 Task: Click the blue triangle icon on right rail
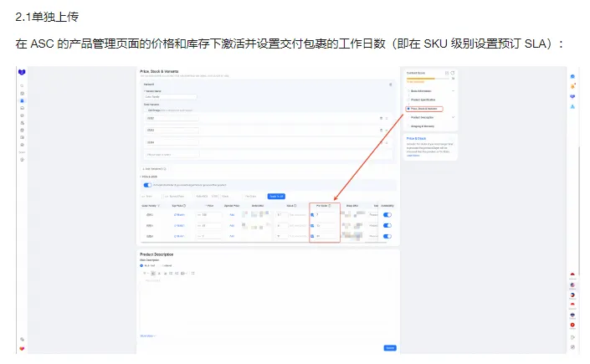(572, 107)
